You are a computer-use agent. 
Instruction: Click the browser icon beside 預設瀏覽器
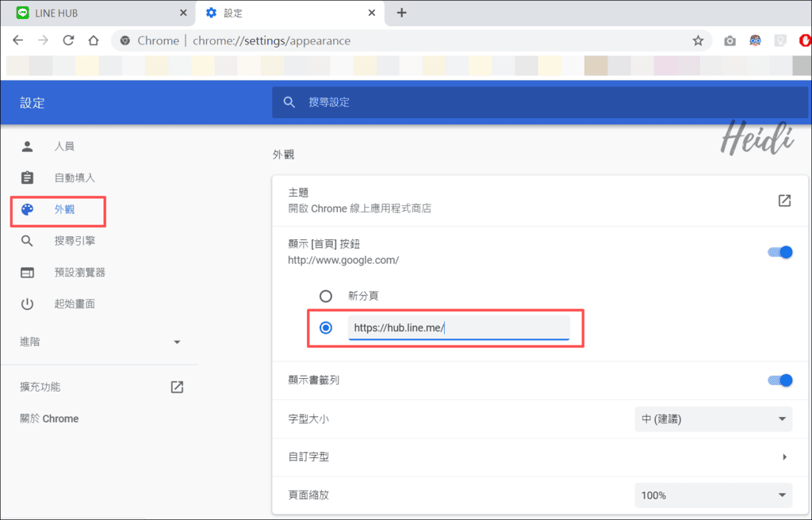tap(28, 273)
